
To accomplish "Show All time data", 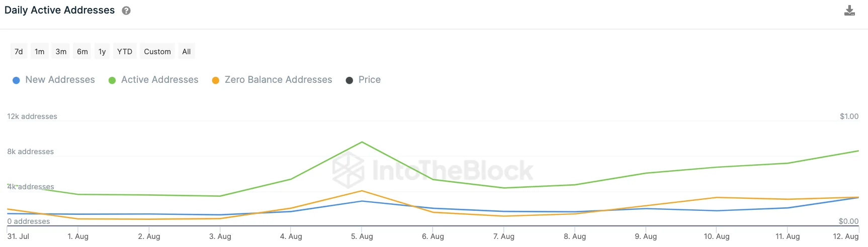I will [186, 52].
